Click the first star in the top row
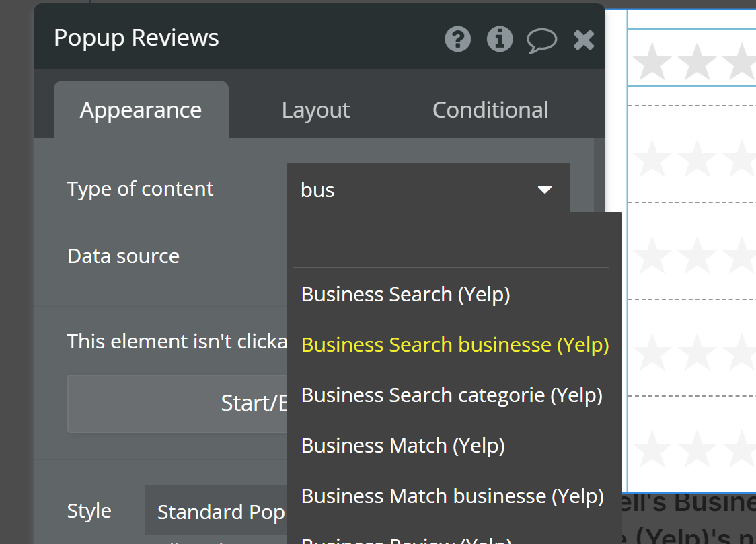756x544 pixels. [652, 61]
